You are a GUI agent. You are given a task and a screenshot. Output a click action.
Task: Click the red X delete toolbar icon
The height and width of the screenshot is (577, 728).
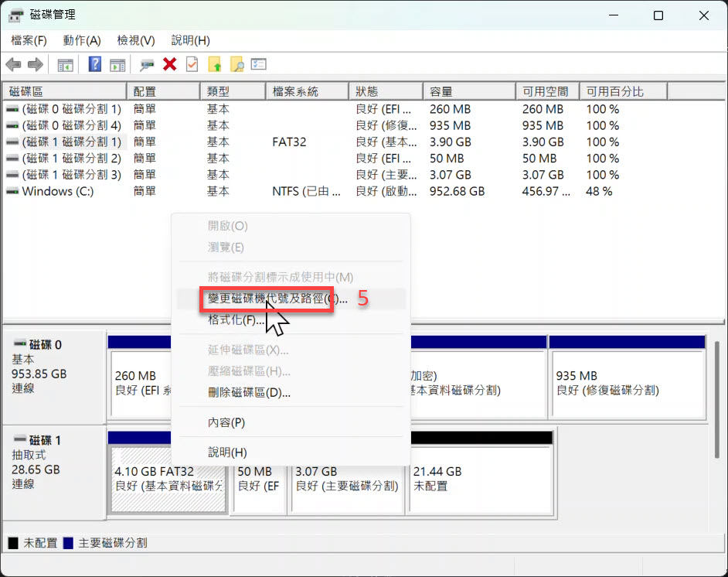pyautogui.click(x=169, y=65)
